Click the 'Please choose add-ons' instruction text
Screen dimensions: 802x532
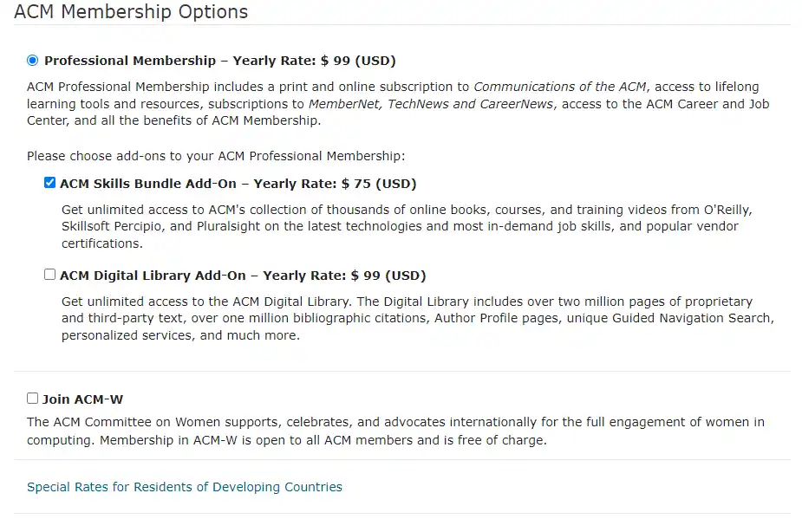(216, 157)
